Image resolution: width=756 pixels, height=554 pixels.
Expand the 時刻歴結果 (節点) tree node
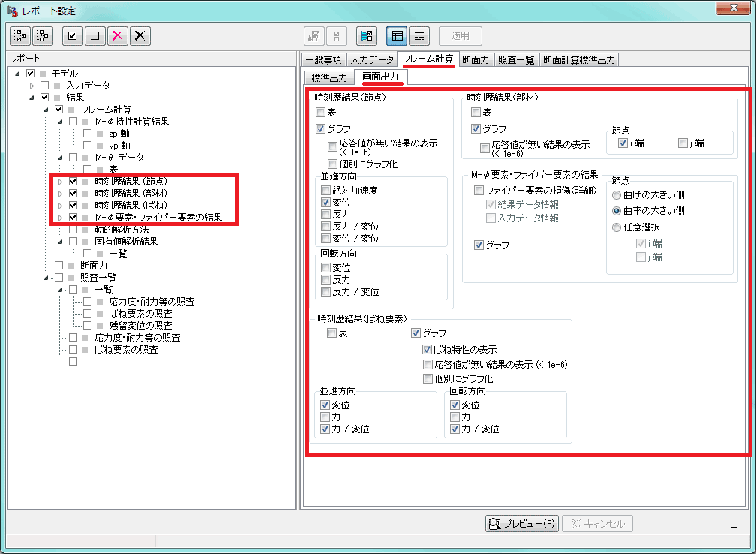(x=61, y=182)
